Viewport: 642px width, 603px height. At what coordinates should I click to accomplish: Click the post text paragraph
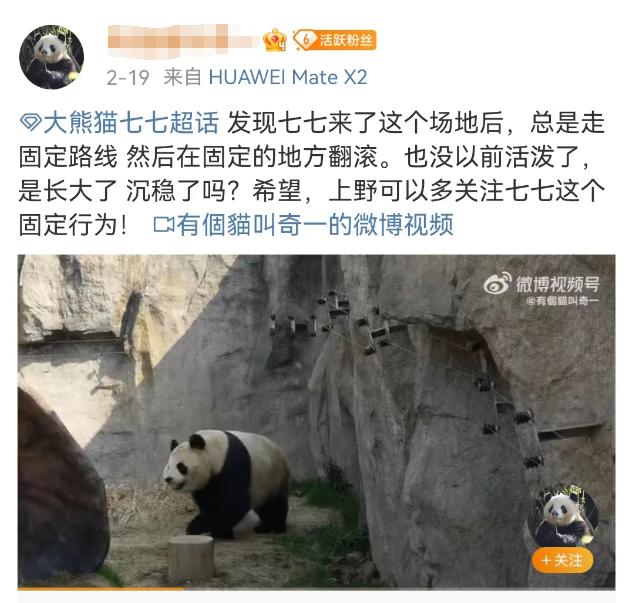pyautogui.click(x=312, y=174)
